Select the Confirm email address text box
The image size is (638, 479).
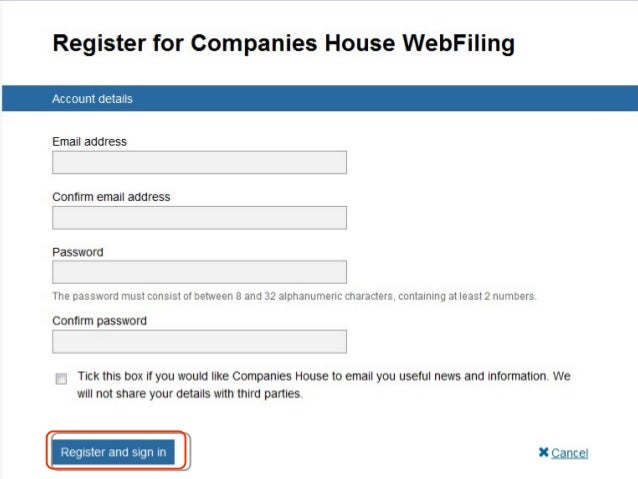tap(199, 218)
